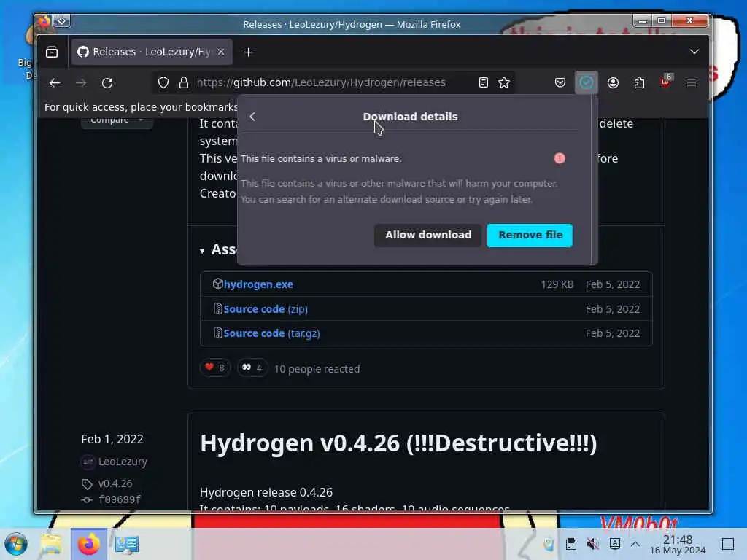This screenshot has height=560, width=747.
Task: Open Hydrogen v0.4.26 release title
Action: point(398,443)
